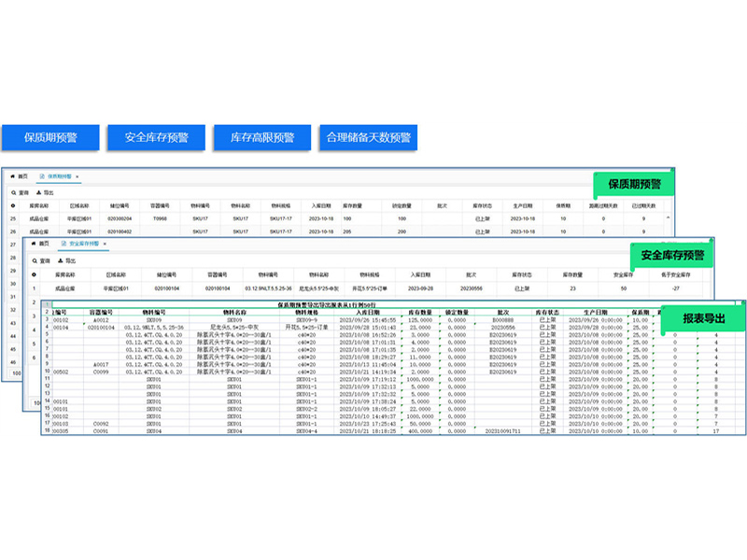Sort by the 入库日期 column in the top table
The height and width of the screenshot is (560, 747).
(x=320, y=204)
